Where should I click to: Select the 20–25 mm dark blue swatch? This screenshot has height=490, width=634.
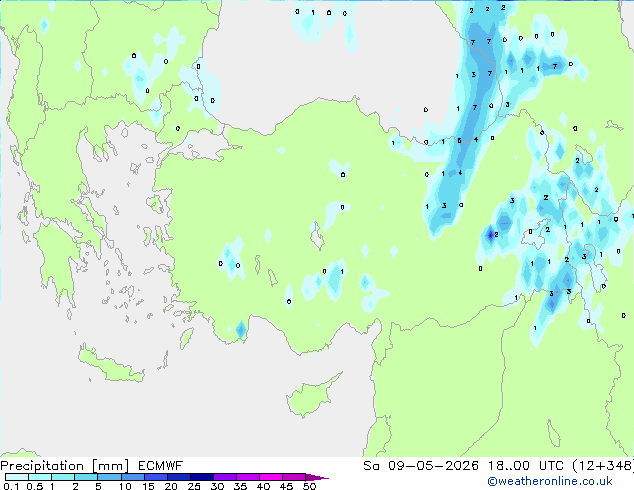pyautogui.click(x=178, y=477)
